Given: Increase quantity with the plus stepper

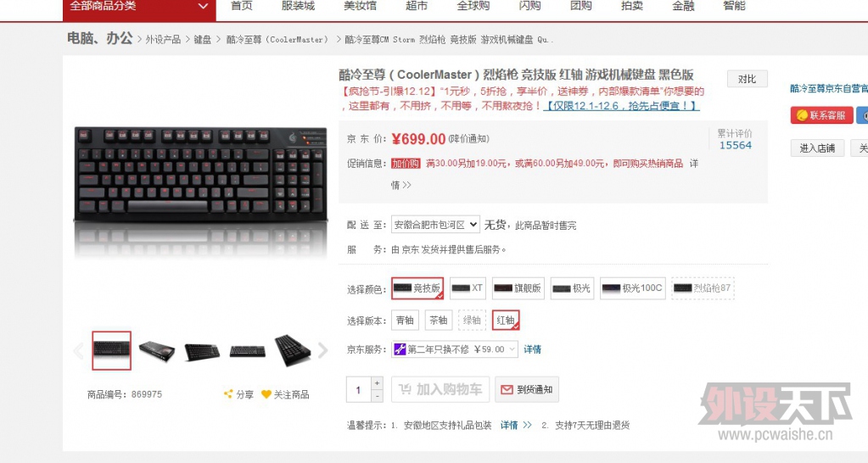Looking at the screenshot, I should [377, 383].
